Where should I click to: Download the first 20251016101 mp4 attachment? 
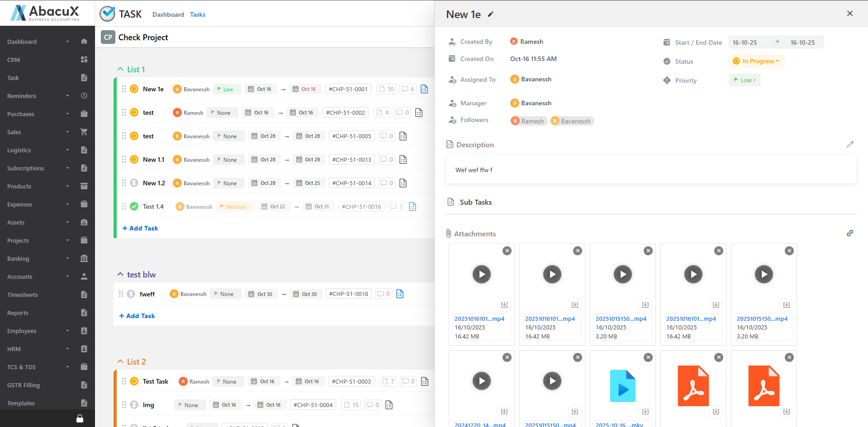tap(504, 305)
